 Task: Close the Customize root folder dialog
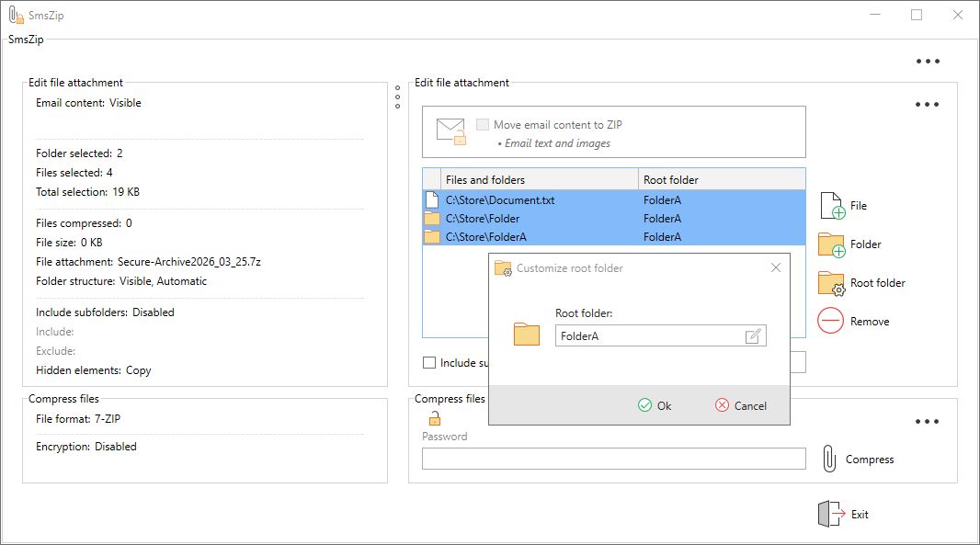pos(775,267)
